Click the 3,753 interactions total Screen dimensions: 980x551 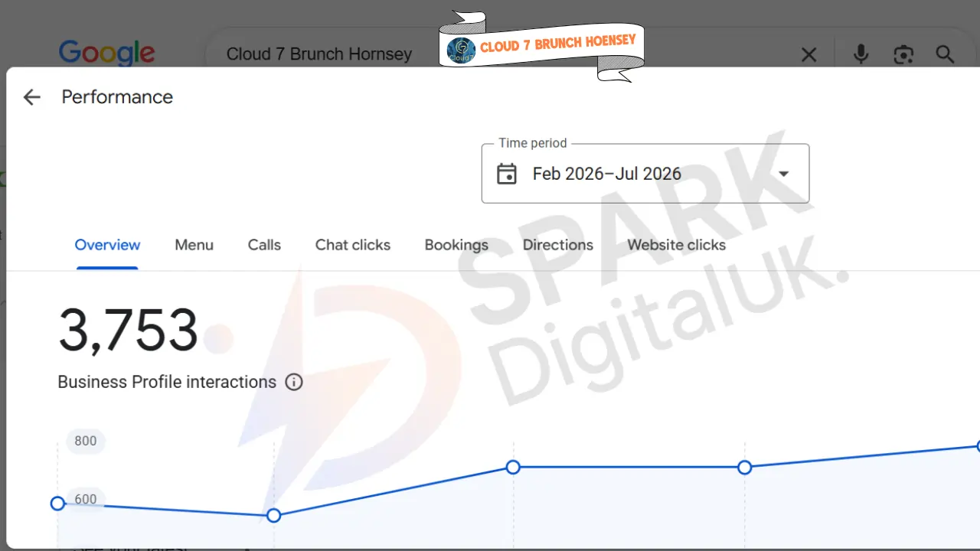pos(129,331)
